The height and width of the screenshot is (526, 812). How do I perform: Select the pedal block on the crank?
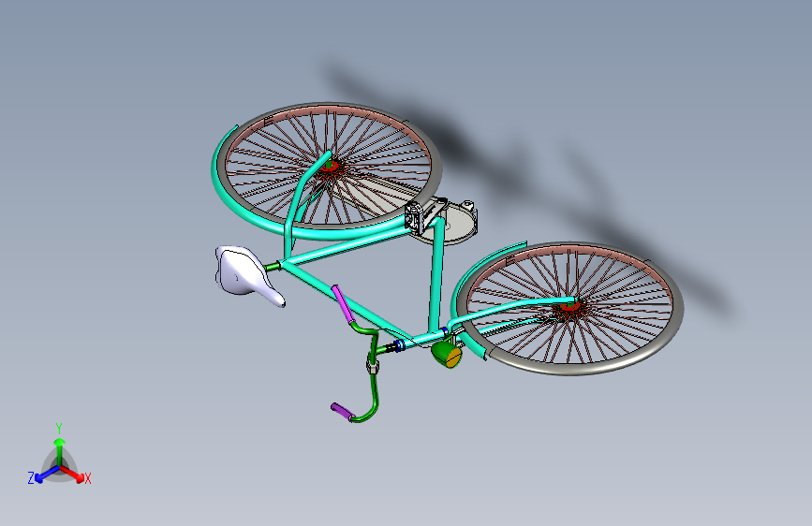(415, 216)
